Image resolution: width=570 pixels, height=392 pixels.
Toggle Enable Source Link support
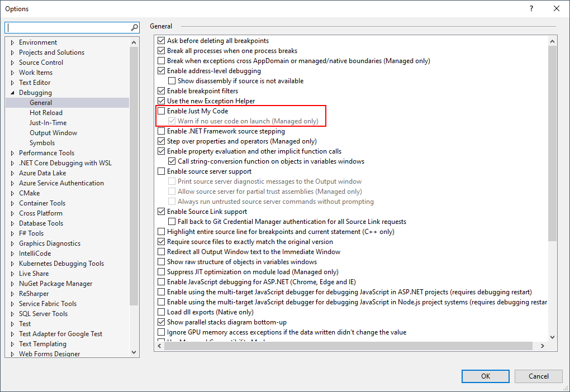161,212
